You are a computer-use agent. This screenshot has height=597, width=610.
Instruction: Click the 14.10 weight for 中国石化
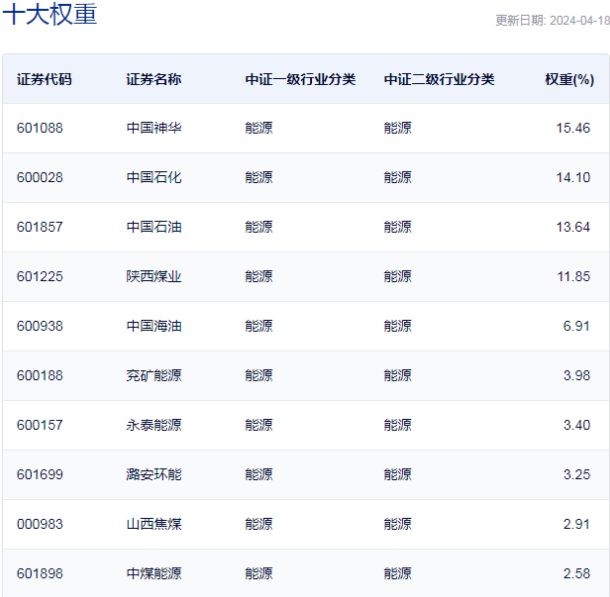click(573, 177)
